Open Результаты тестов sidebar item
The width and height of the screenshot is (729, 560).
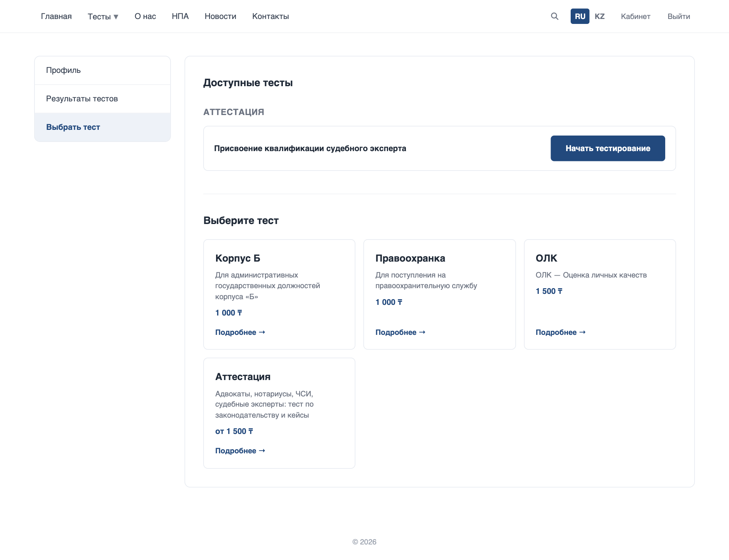coord(103,99)
